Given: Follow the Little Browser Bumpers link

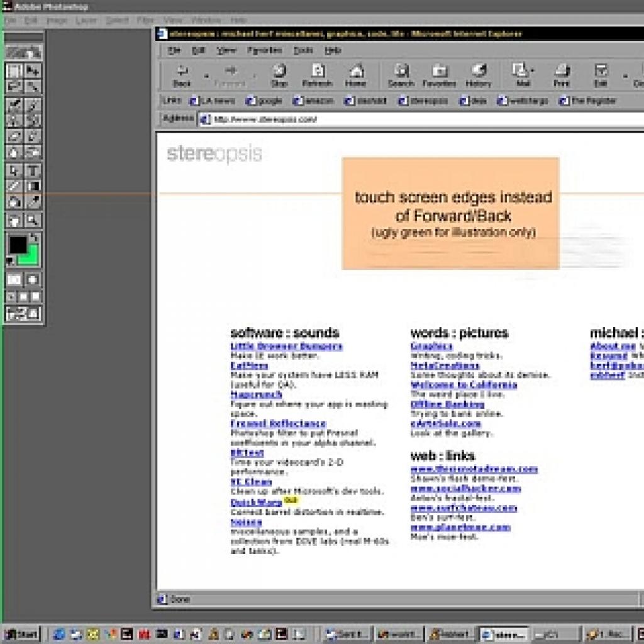Looking at the screenshot, I should [x=286, y=347].
